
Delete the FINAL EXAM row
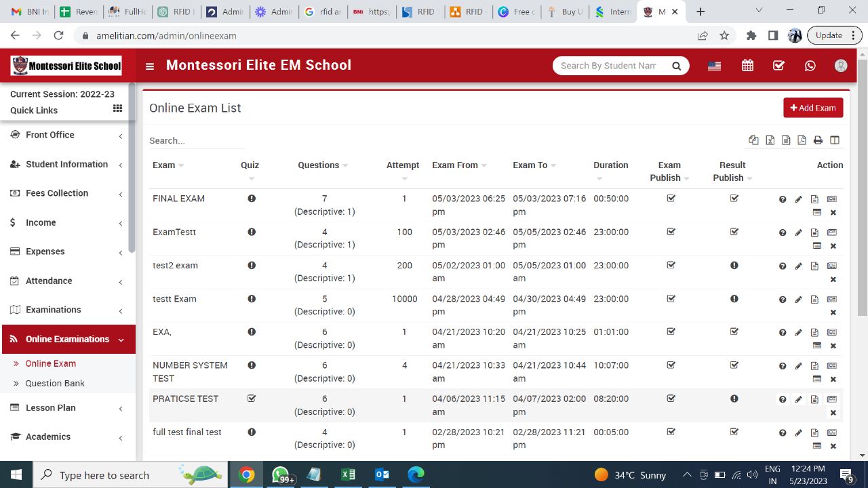tap(833, 213)
